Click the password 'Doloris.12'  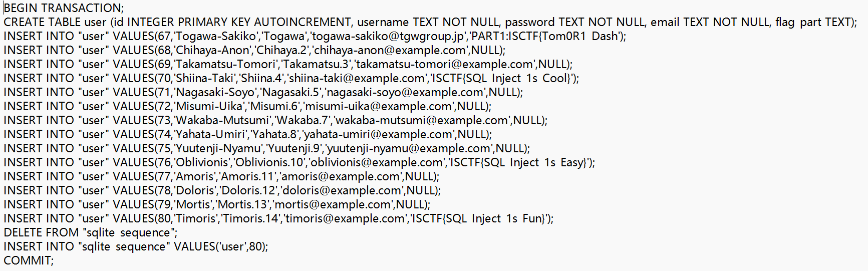248,190
